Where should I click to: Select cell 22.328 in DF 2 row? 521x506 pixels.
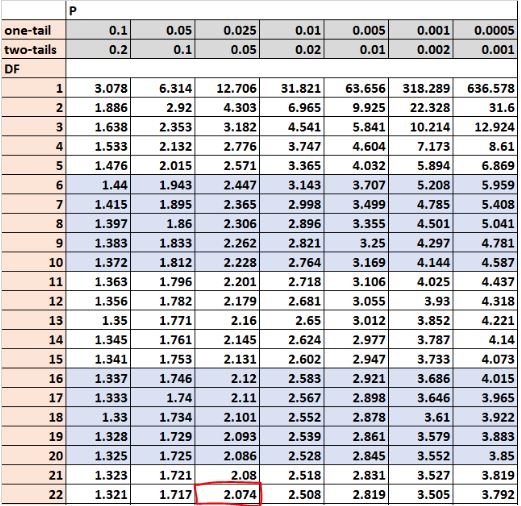coord(420,108)
